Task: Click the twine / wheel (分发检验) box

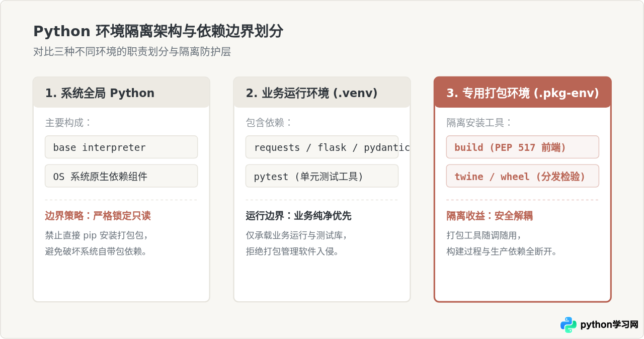Action: click(523, 176)
